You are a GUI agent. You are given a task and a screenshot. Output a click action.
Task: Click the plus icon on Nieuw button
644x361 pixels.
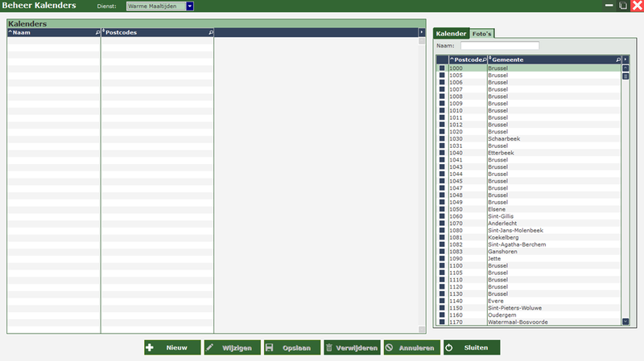pos(151,347)
